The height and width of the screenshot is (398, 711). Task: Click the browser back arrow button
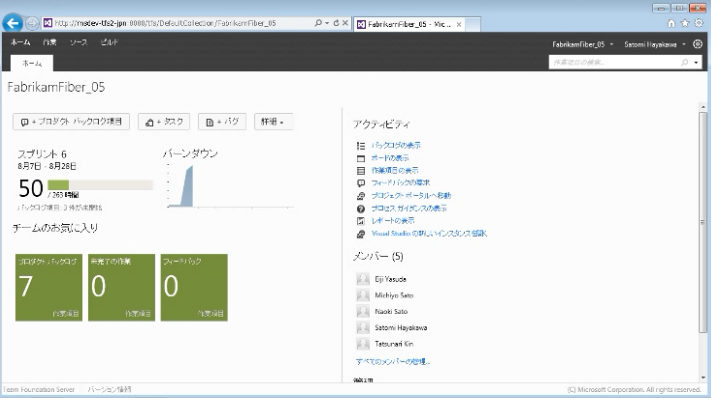13,23
